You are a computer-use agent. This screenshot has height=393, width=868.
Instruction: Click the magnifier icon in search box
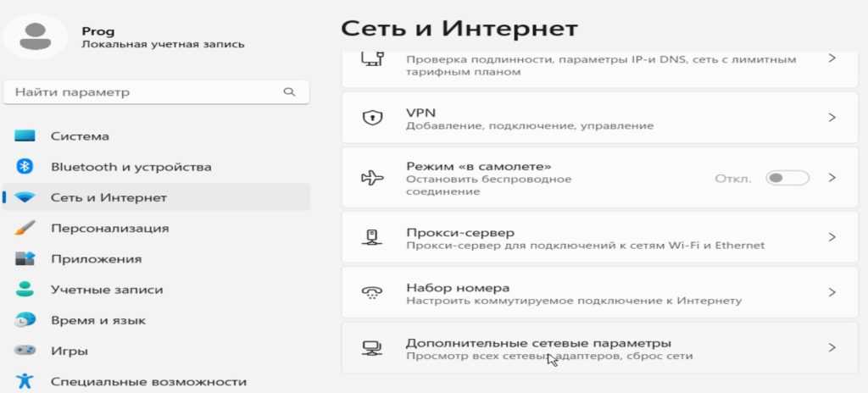click(x=289, y=91)
